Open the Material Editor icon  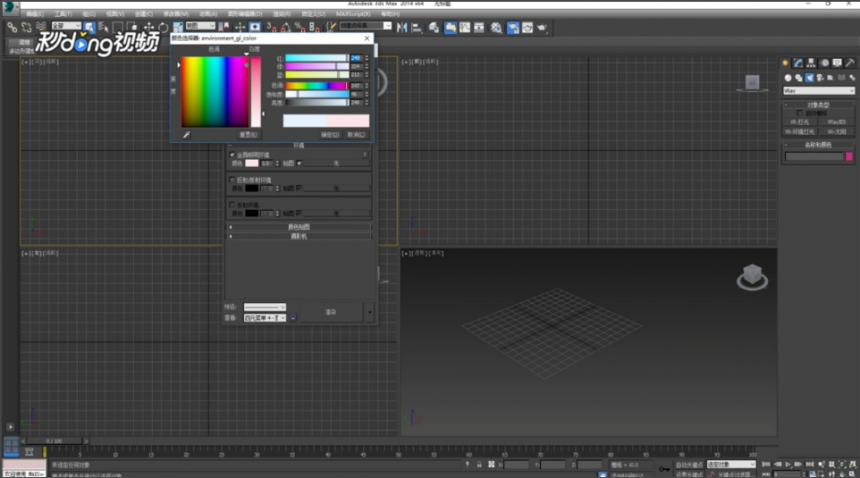(x=496, y=27)
